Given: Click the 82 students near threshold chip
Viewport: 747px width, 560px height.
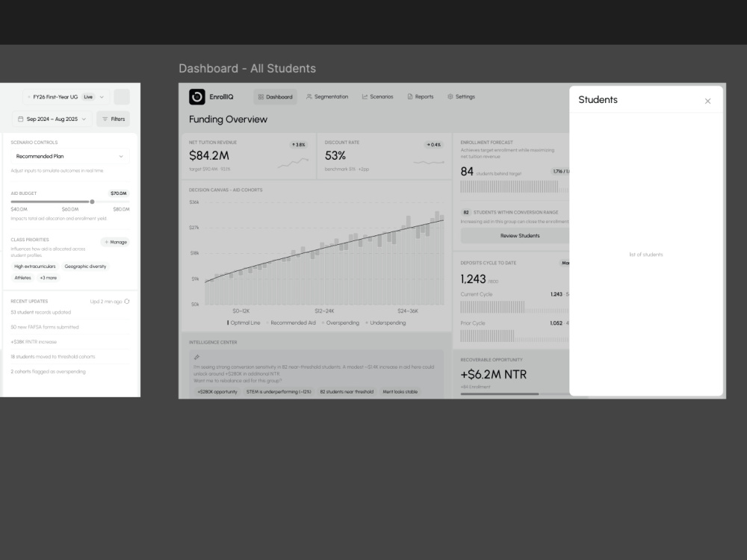Looking at the screenshot, I should tap(347, 392).
